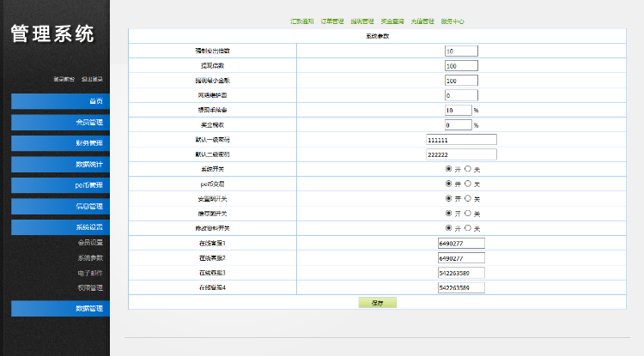The height and width of the screenshot is (356, 644).
Task: Go to 电子邮件 settings in sidebar
Action: pyautogui.click(x=89, y=273)
